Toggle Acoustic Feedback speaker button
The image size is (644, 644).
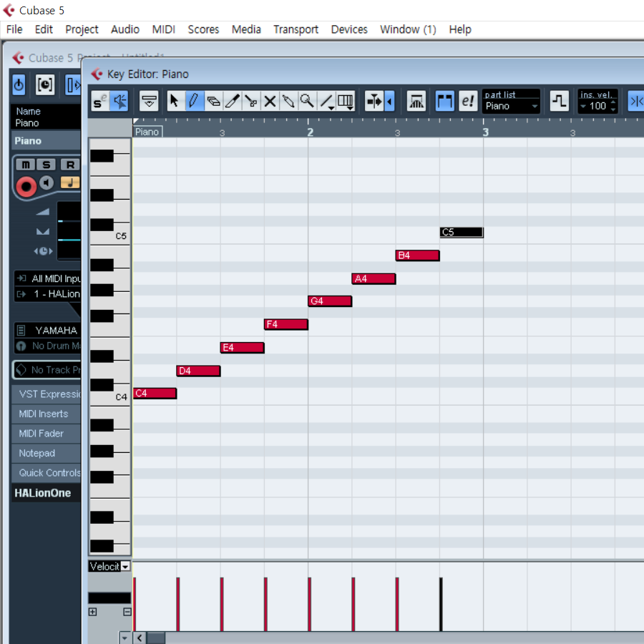click(119, 101)
